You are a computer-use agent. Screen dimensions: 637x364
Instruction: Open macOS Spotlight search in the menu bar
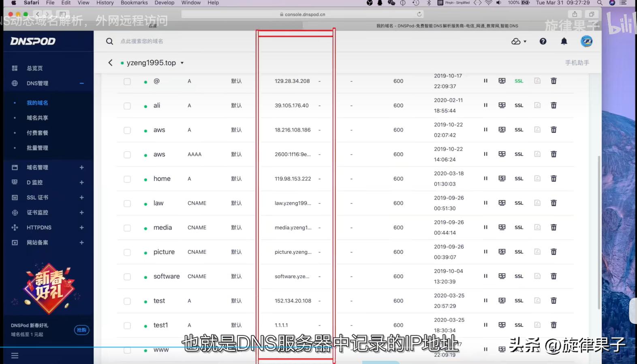point(600,3)
